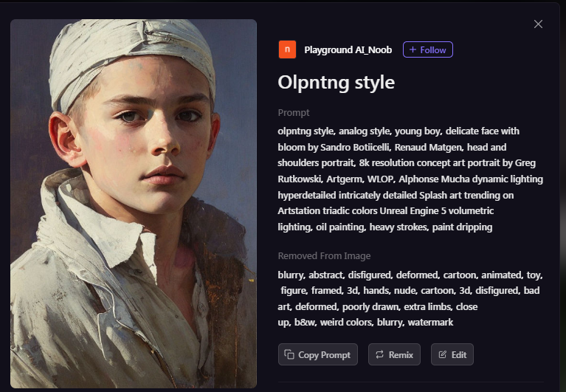566x392 pixels.
Task: Remix this image
Action: pos(394,354)
